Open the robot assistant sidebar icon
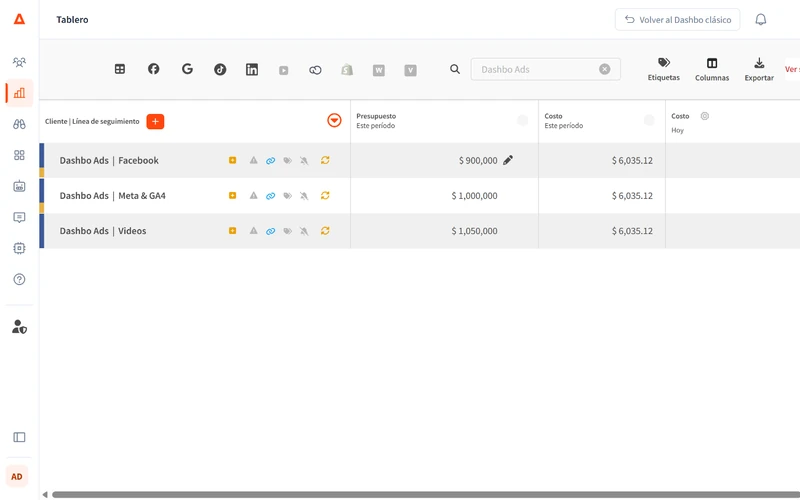The image size is (800, 500). [19, 186]
